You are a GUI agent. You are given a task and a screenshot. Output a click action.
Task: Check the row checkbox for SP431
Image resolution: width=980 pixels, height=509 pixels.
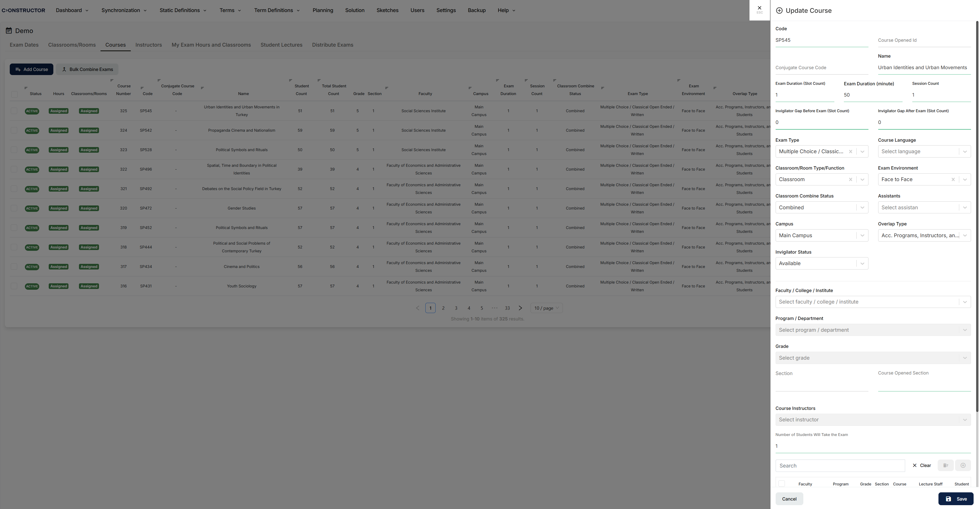(x=14, y=286)
